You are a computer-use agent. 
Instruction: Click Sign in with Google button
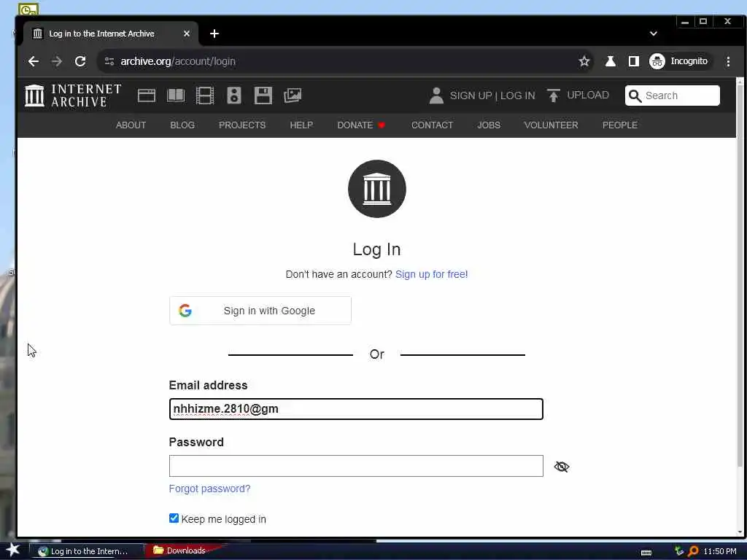[x=260, y=311]
